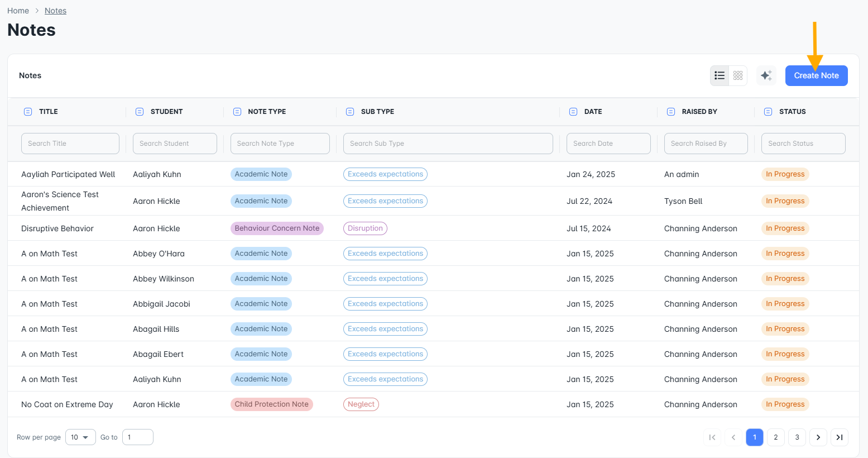This screenshot has height=458, width=868.
Task: Click the STUDENT column filter icon
Action: 140,112
